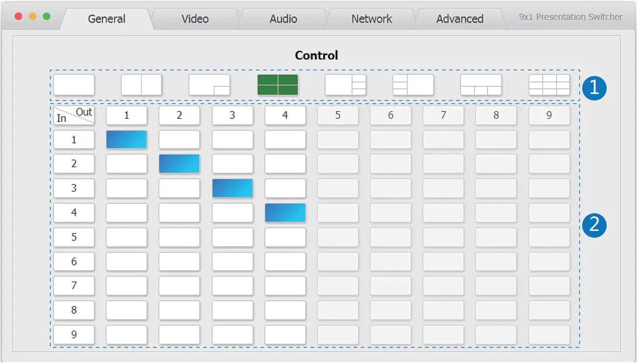The width and height of the screenshot is (638, 364).
Task: Toggle the active In 1 to Out 1 route
Action: (x=127, y=139)
